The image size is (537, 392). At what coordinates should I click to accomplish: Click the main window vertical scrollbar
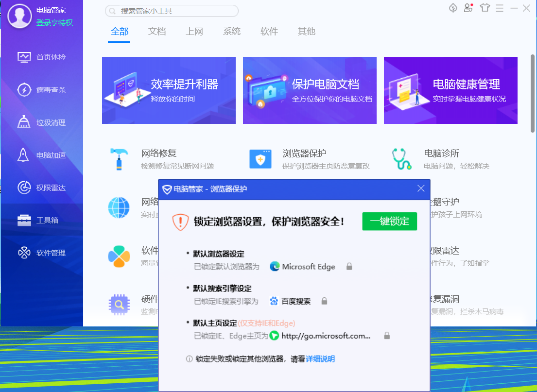(533, 93)
